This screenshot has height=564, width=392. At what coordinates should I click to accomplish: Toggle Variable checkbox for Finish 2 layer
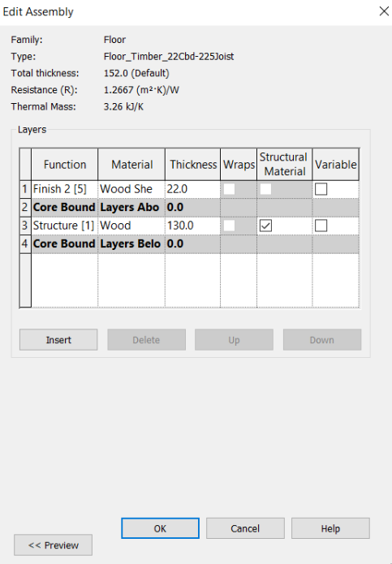point(321,189)
